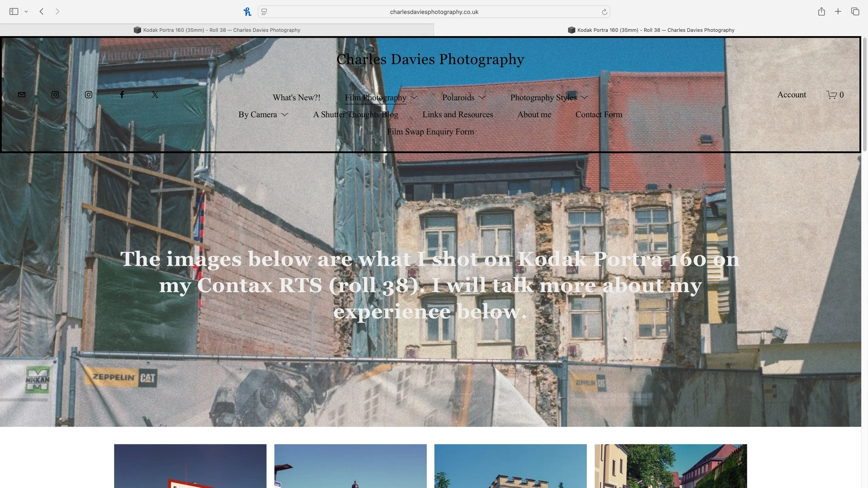Open the Film Swap Enquiry Form link
The image size is (868, 488).
click(430, 132)
